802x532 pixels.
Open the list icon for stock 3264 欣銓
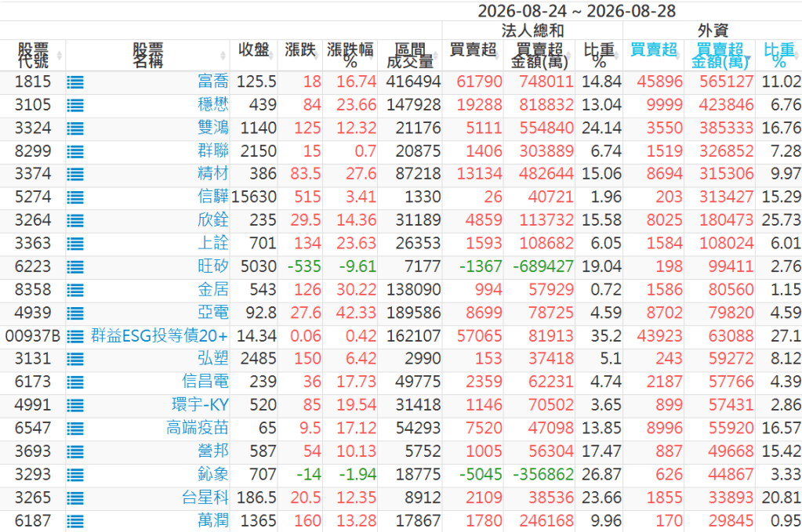click(75, 221)
